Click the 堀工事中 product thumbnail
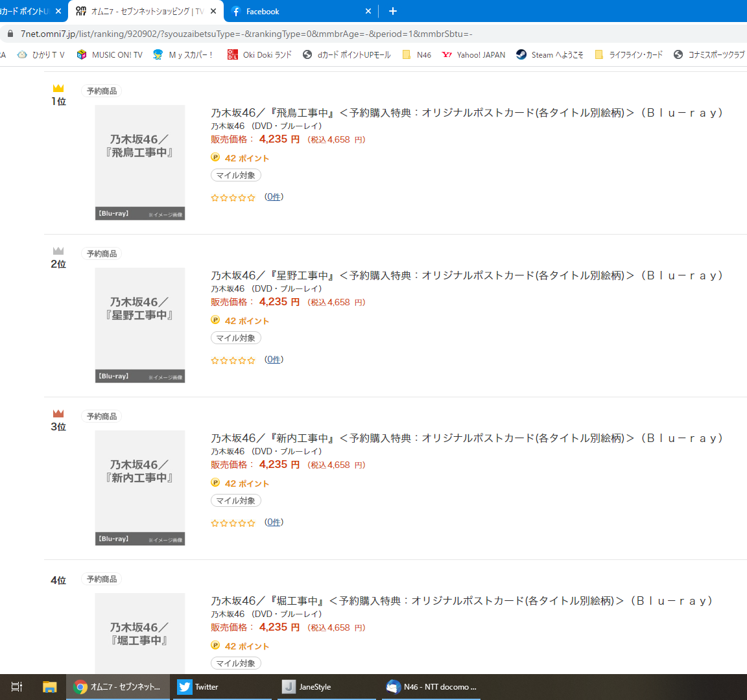The image size is (747, 700). [x=139, y=633]
